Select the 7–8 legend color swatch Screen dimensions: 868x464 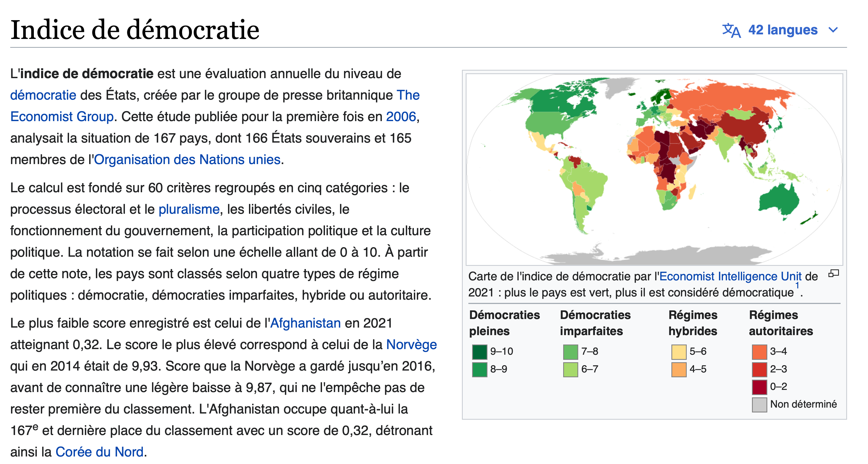coord(570,352)
